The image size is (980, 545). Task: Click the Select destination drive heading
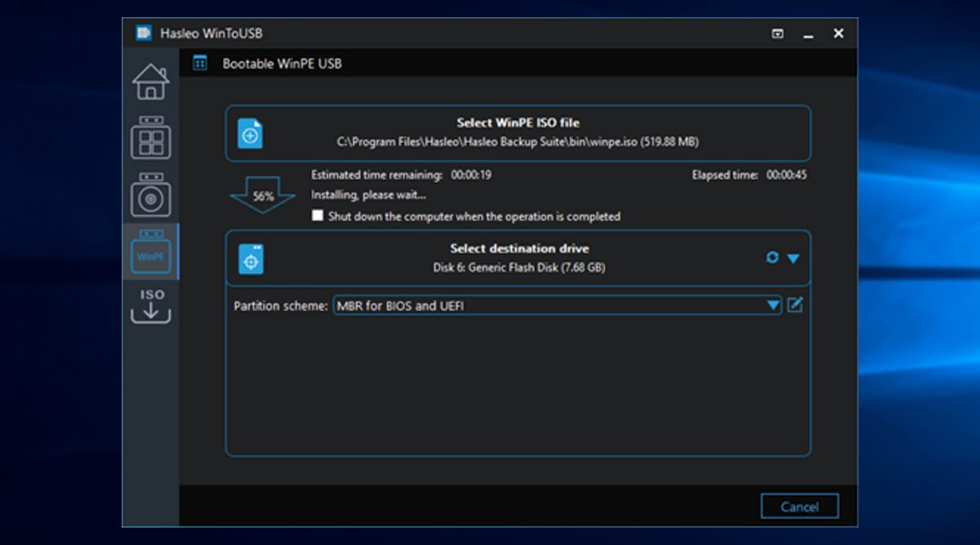point(519,248)
